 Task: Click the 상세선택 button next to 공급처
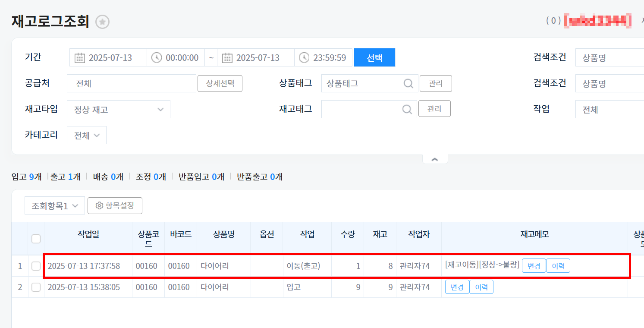[220, 83]
